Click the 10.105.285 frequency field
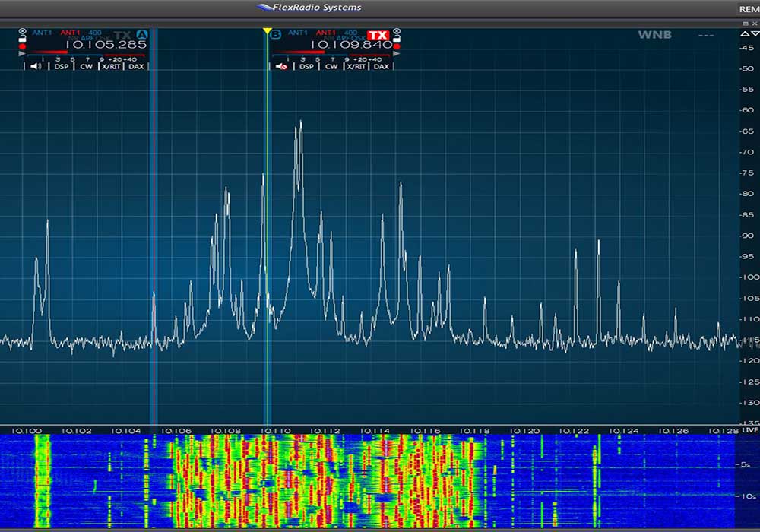This screenshot has width=760, height=532. 106,45
